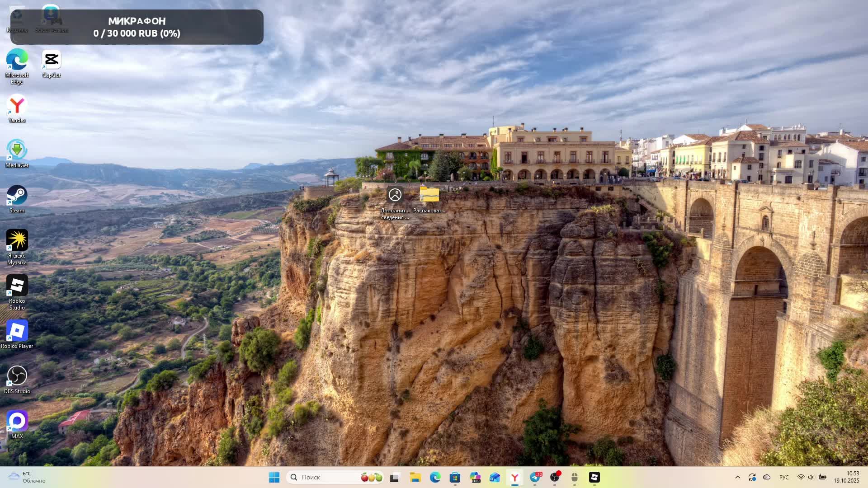Select the Яндекс Музыка desktop icon
Image resolution: width=868 pixels, height=488 pixels.
tap(17, 241)
